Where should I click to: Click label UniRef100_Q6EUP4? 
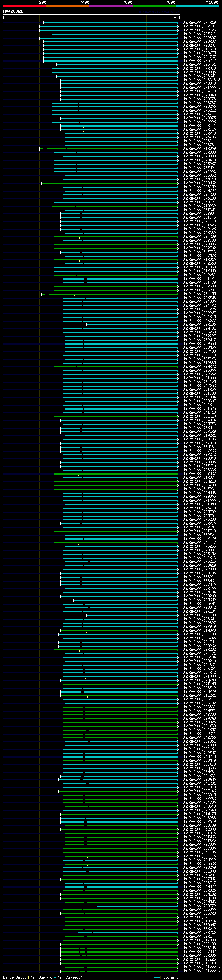(199, 168)
